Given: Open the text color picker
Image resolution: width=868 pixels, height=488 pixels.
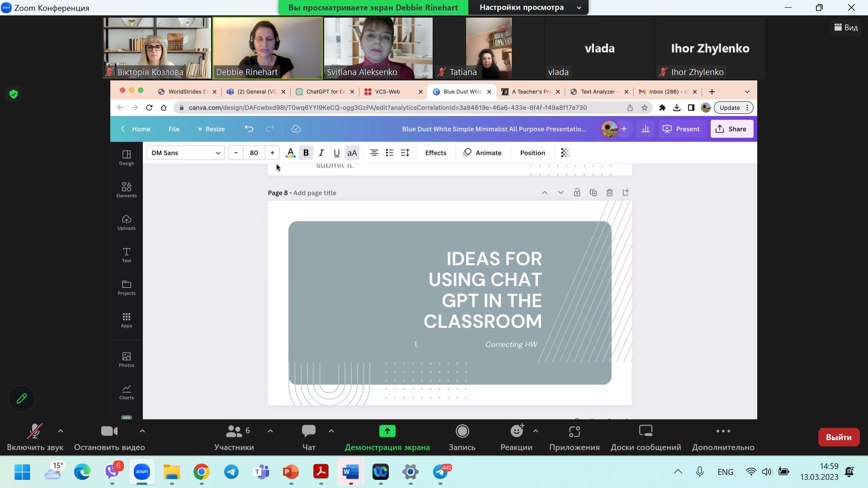Looking at the screenshot, I should point(290,153).
